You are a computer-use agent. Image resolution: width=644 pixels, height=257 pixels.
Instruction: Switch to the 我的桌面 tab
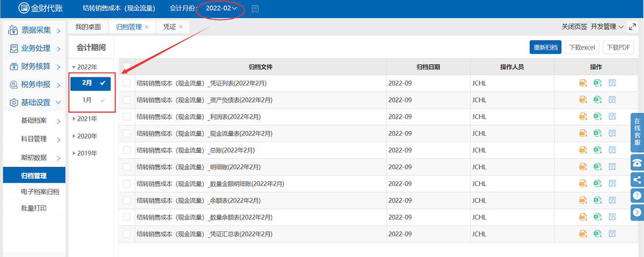[88, 27]
